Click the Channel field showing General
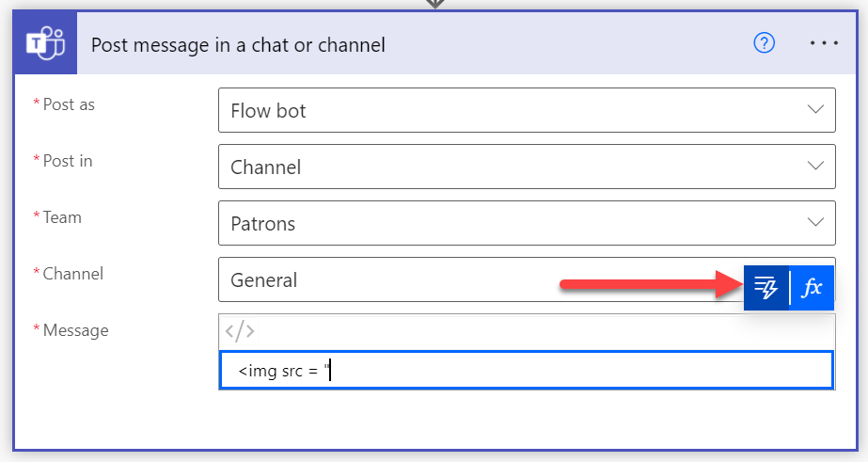Image resolution: width=868 pixels, height=462 pixels. coord(470,279)
